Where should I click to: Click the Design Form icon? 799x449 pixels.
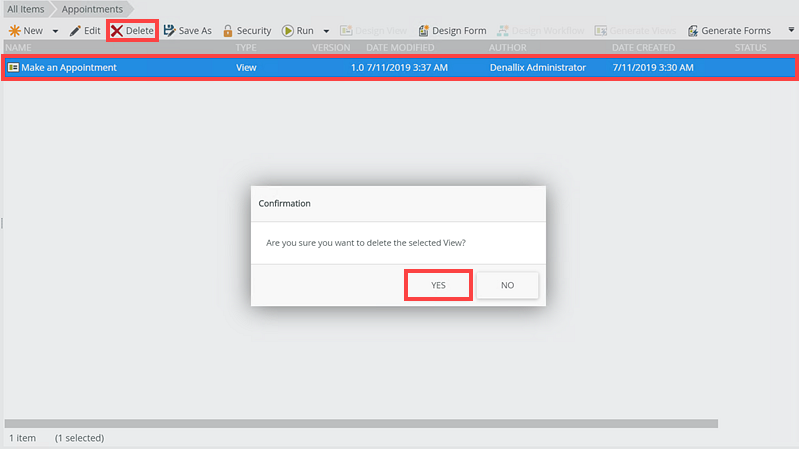pyautogui.click(x=423, y=31)
